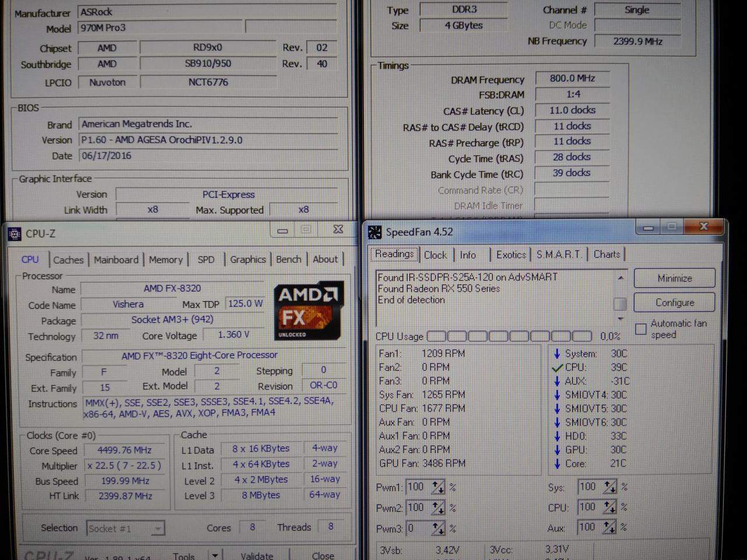The width and height of the screenshot is (747, 560).
Task: Click the mainboard model 970M Pro3
Action: pos(160,27)
